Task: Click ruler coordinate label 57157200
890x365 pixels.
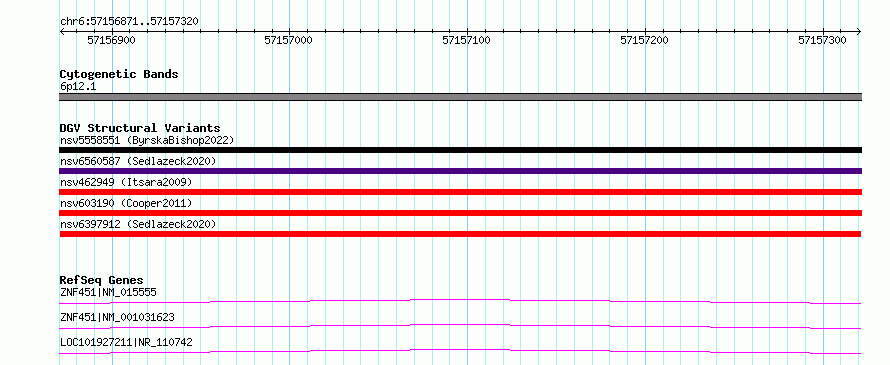Action: pyautogui.click(x=645, y=40)
